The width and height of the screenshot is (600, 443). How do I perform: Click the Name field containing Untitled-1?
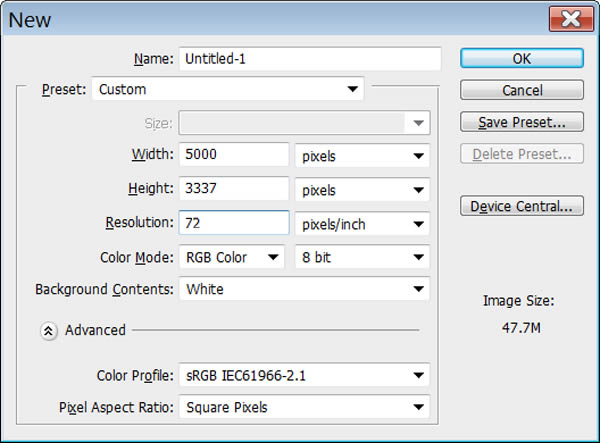(310, 59)
